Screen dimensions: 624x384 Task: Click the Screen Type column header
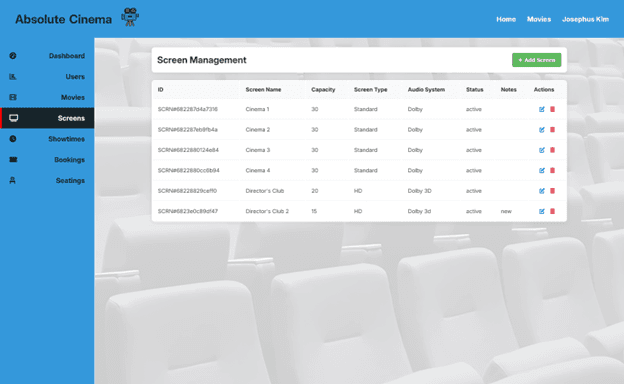370,90
